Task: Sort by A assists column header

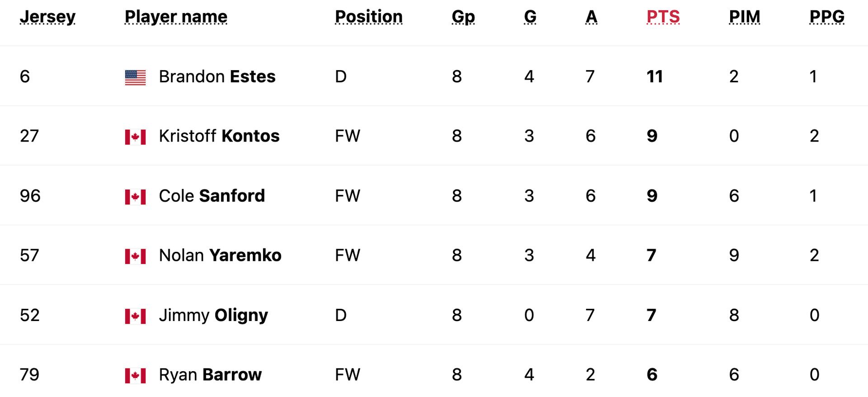Action: coord(591,17)
